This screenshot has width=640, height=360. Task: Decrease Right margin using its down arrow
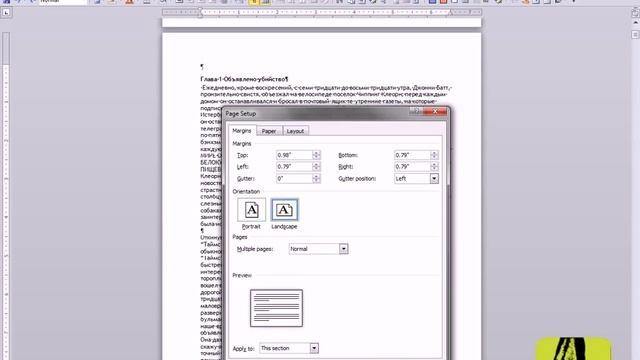(x=434, y=169)
